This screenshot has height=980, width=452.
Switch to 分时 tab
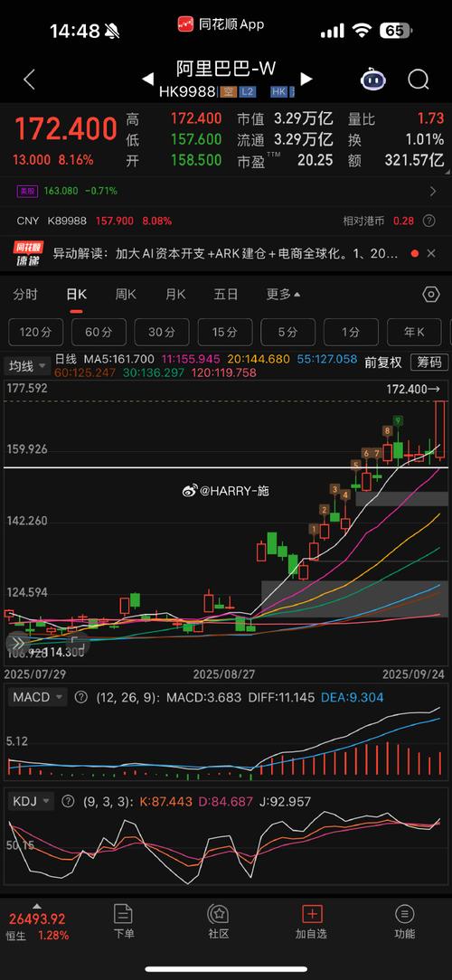(x=25, y=295)
